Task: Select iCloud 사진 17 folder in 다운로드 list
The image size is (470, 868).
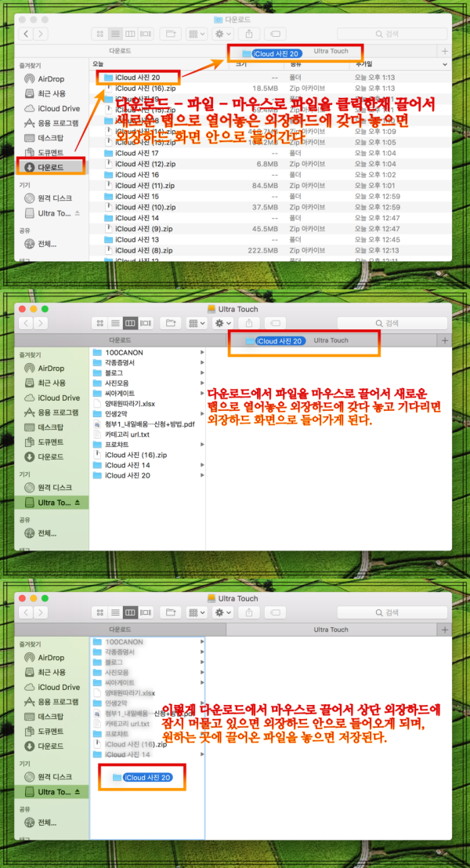Action: pos(271,153)
